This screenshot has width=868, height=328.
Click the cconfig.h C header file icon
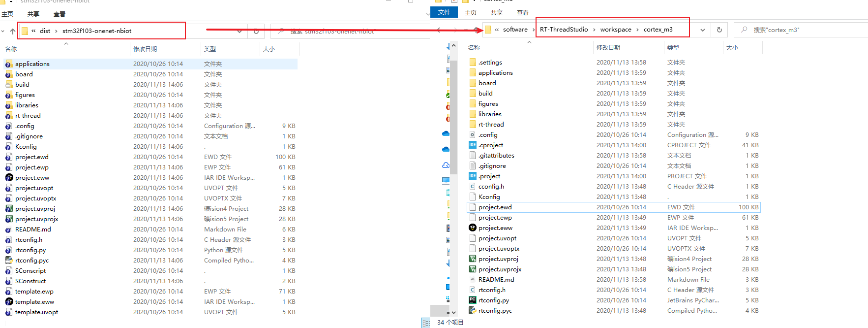point(472,186)
